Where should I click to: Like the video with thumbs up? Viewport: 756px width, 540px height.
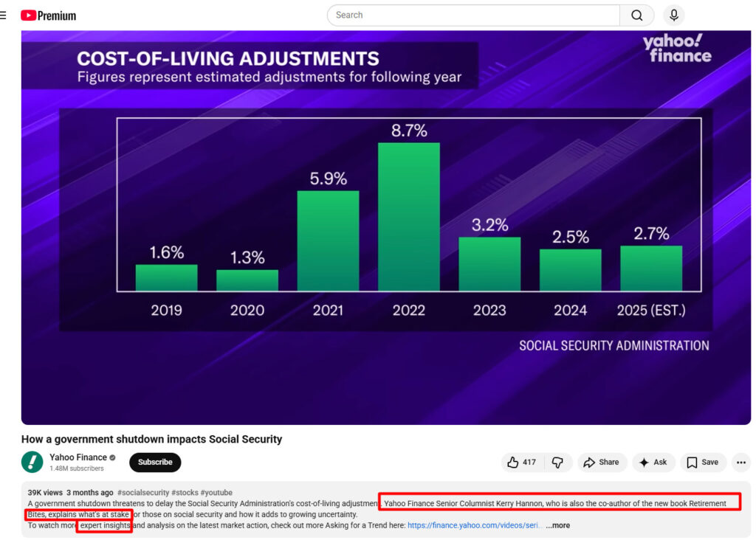click(x=521, y=463)
